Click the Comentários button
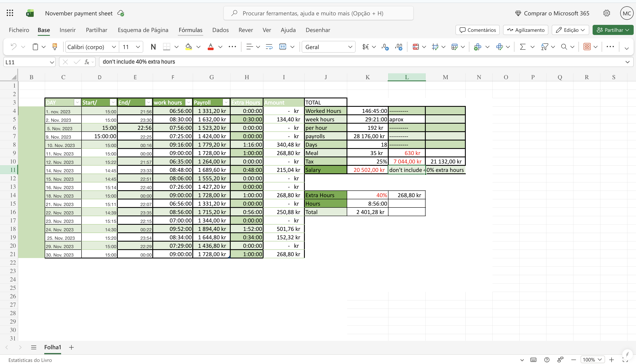The width and height of the screenshot is (636, 364). pos(477,30)
